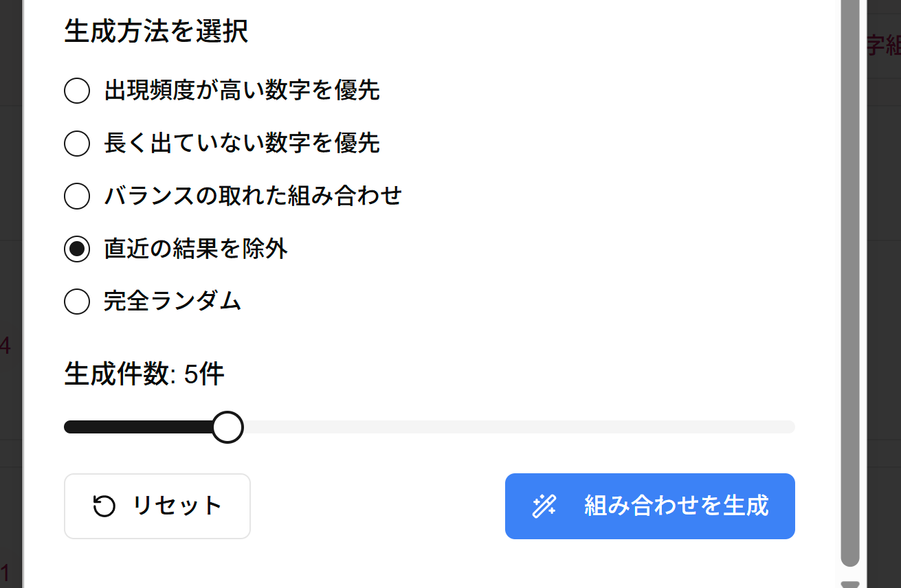Click the 組み合わせを生成 button
Viewport: 901px width, 588px height.
650,506
